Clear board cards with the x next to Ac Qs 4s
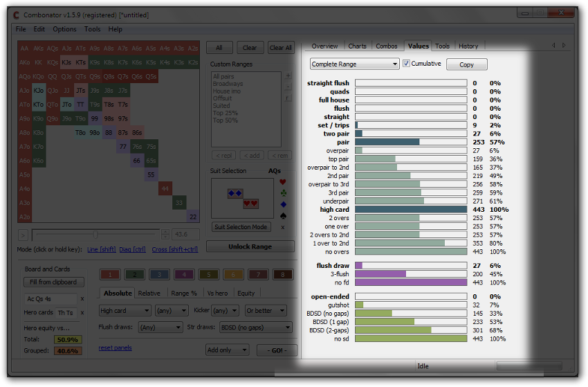Screen dimensions: 588x387 coord(82,299)
